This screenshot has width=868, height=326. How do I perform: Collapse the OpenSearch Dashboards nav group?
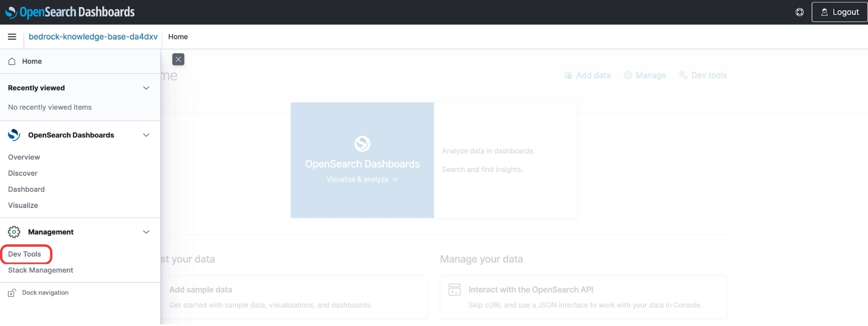146,135
